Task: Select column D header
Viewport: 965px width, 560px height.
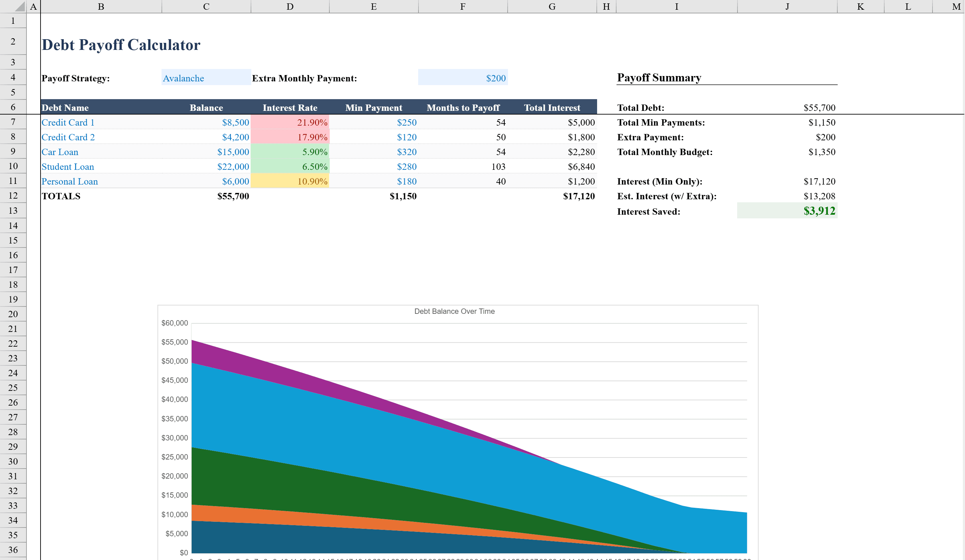Action: [290, 6]
